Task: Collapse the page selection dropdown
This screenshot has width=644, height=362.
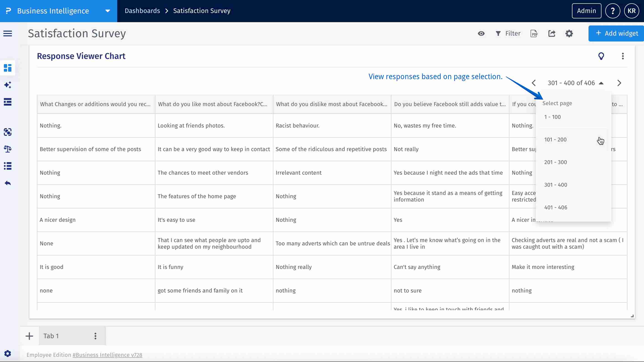Action: point(601,83)
